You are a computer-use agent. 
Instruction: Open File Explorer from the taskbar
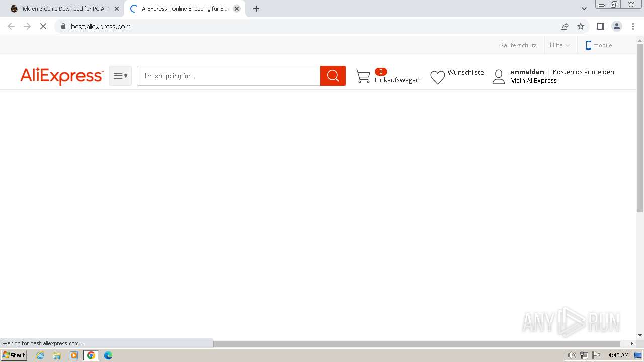coord(57,355)
